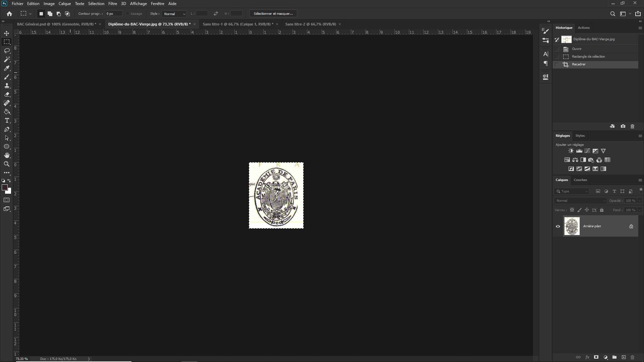This screenshot has width=644, height=362.
Task: Select the Hand tool
Action: pyautogui.click(x=7, y=155)
